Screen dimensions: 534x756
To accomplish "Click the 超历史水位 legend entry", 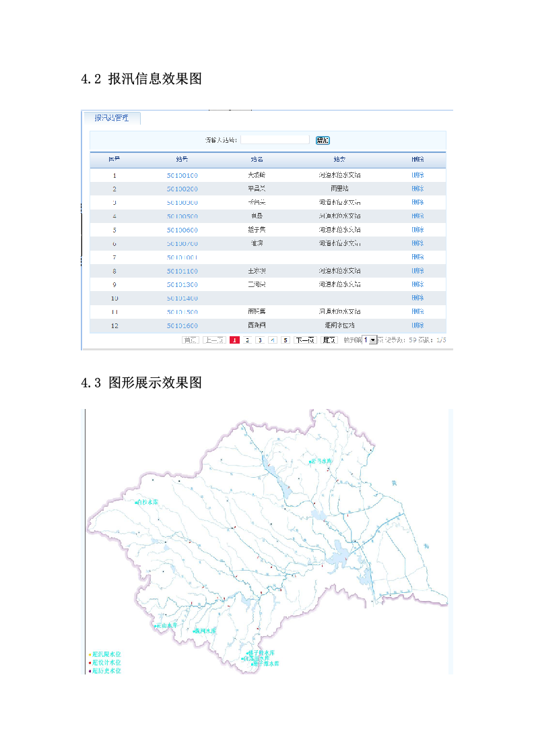I will [x=105, y=670].
